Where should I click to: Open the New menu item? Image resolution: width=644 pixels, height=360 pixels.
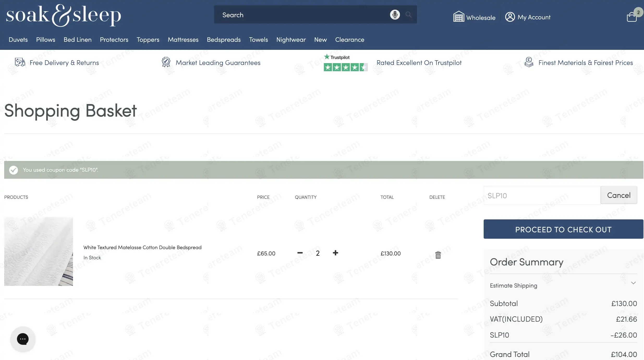tap(320, 40)
